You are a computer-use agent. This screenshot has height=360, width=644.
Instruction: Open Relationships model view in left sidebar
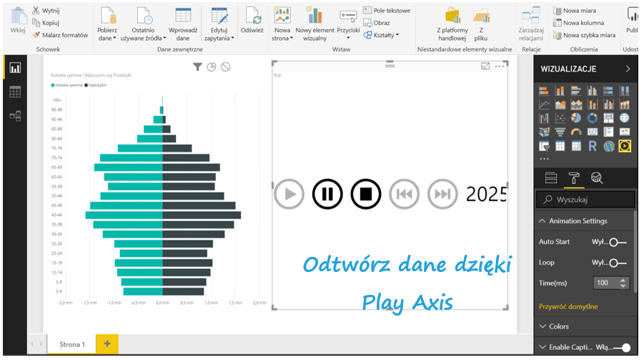point(15,116)
